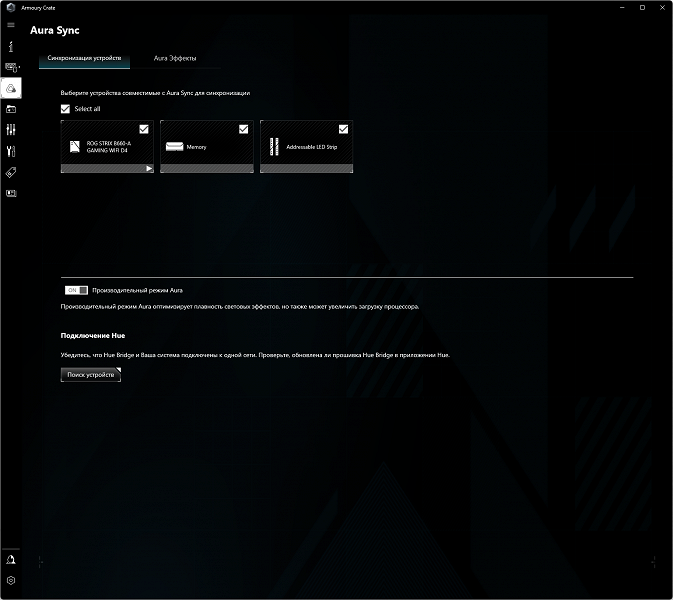The height and width of the screenshot is (600, 673).
Task: Click the Выберите устройства instruction line
Action: tap(155, 93)
